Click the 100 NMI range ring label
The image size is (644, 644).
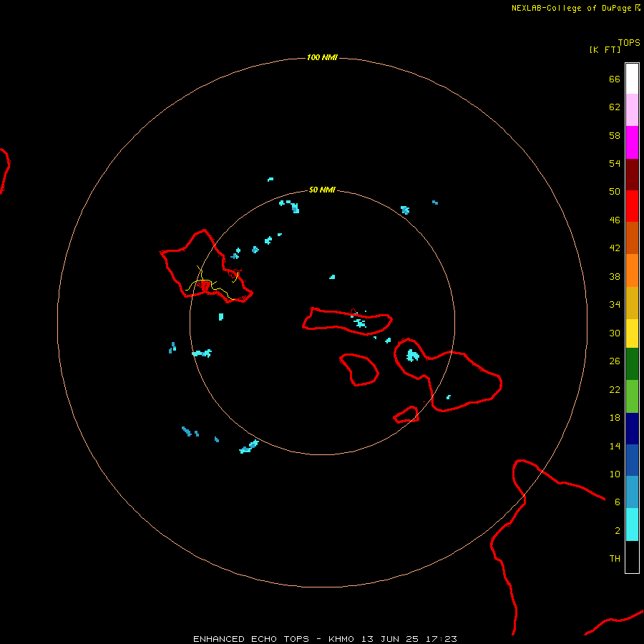coord(322,57)
